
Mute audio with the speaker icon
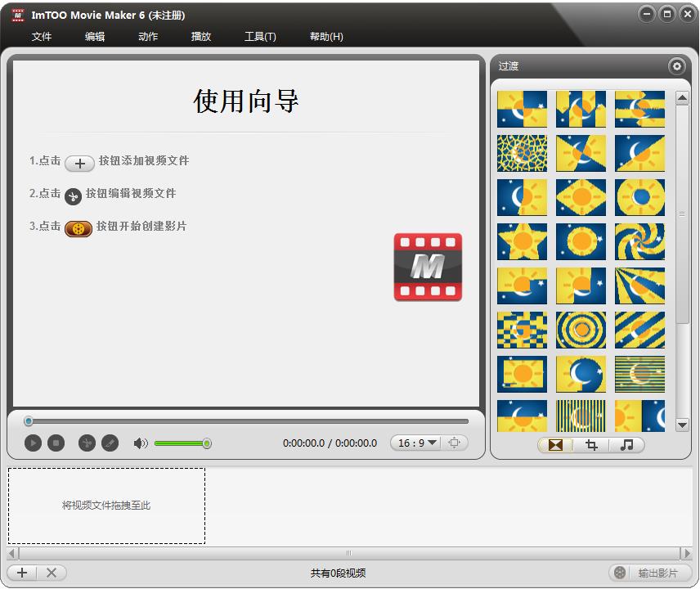coord(141,443)
